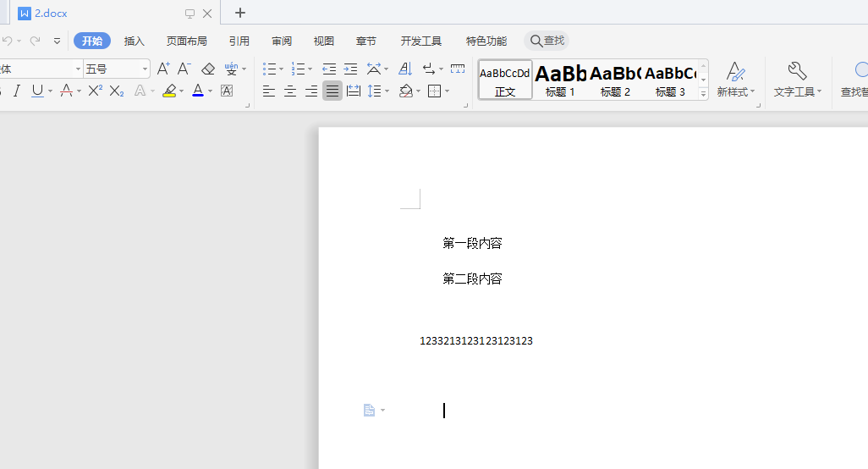Open the 视图 tab
This screenshot has width=868, height=469.
click(324, 41)
